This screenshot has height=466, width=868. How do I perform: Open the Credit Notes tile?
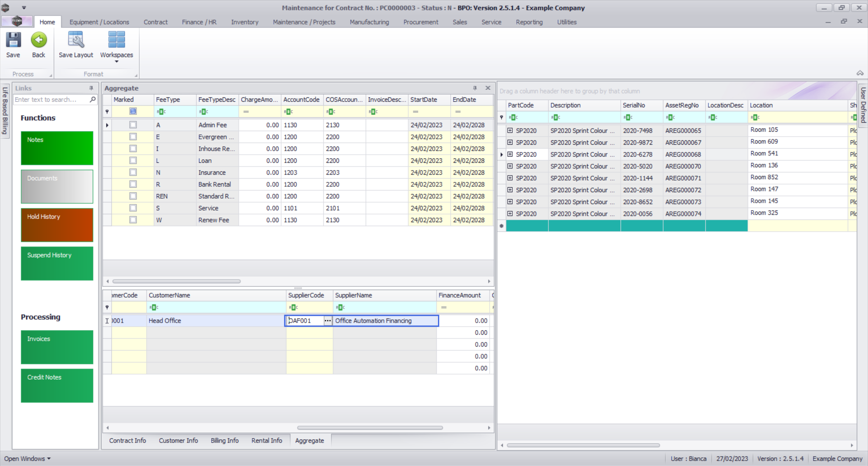(x=57, y=385)
